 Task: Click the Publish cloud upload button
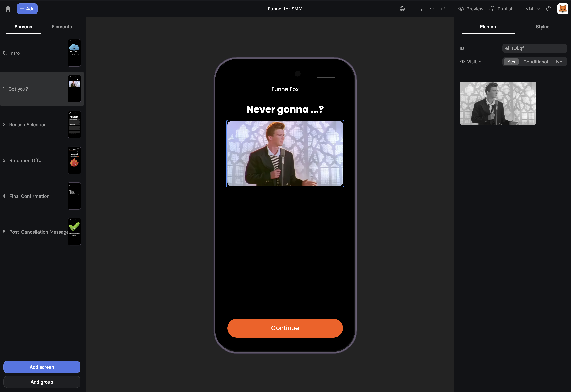click(x=501, y=9)
